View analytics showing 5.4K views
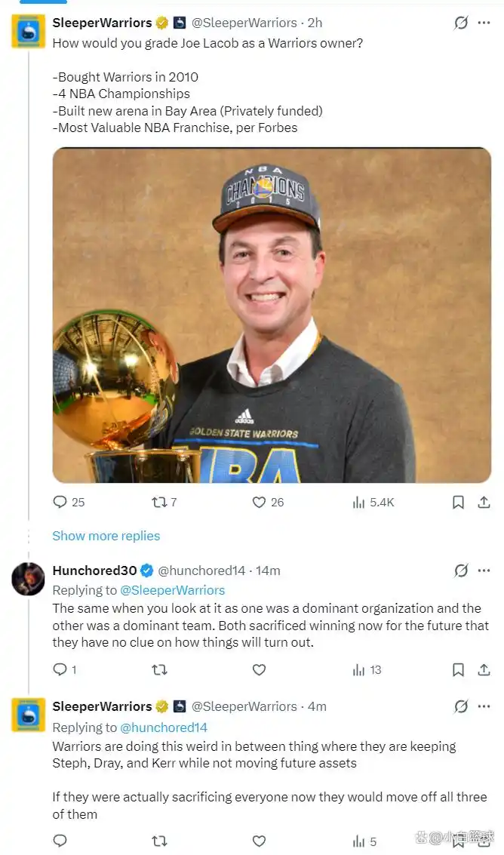Image resolution: width=504 pixels, height=855 pixels. (358, 502)
